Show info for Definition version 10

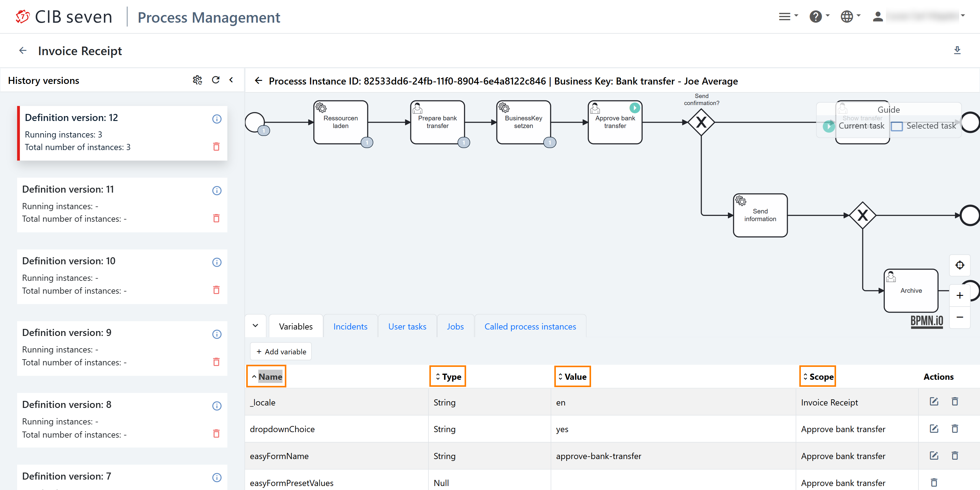(x=217, y=262)
